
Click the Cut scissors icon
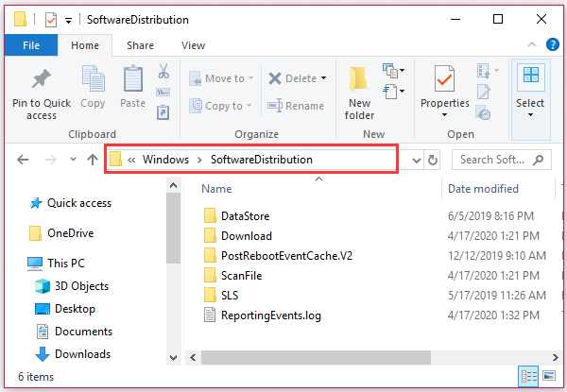tap(163, 71)
